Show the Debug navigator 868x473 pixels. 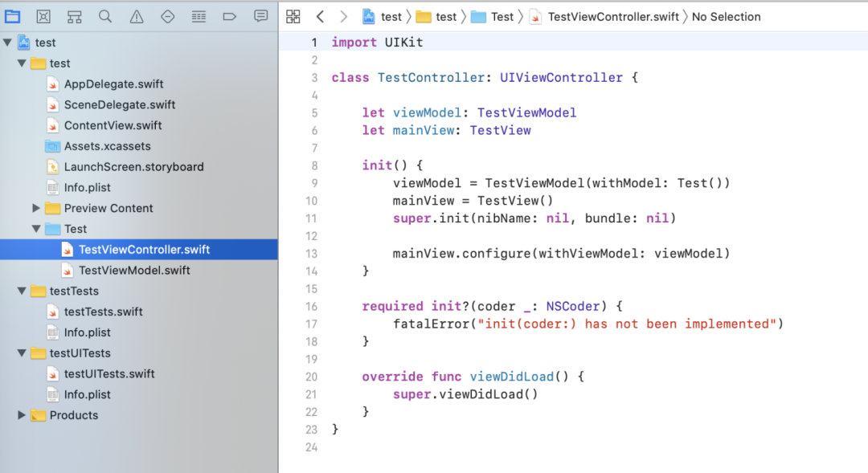[x=199, y=17]
